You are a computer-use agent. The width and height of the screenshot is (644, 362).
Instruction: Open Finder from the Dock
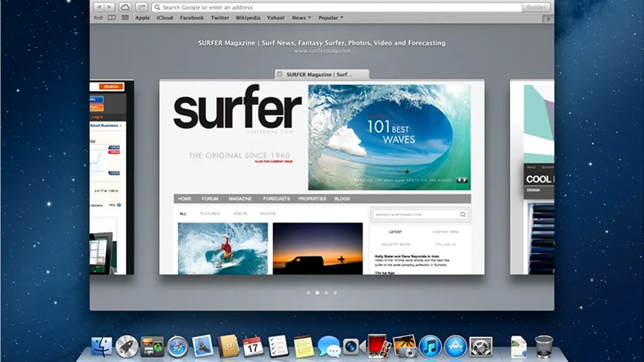coord(101,347)
